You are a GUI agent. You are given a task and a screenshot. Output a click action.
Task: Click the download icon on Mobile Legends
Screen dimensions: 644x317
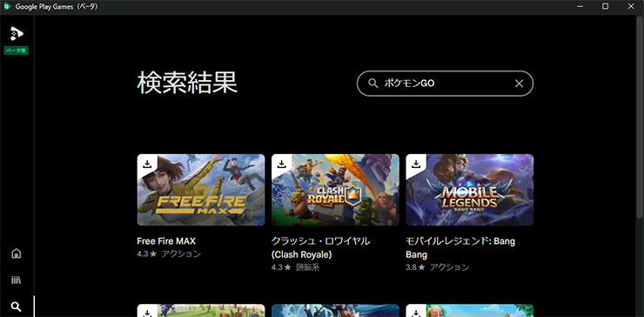click(x=416, y=164)
